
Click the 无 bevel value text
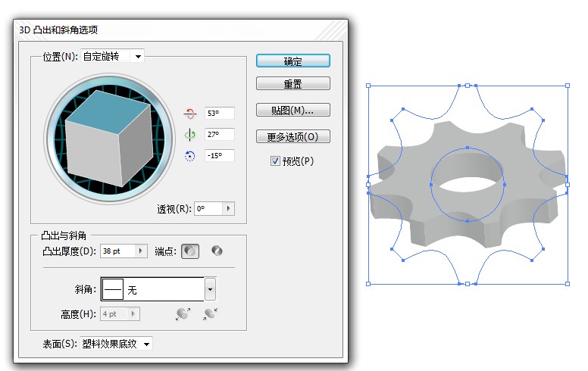point(132,290)
